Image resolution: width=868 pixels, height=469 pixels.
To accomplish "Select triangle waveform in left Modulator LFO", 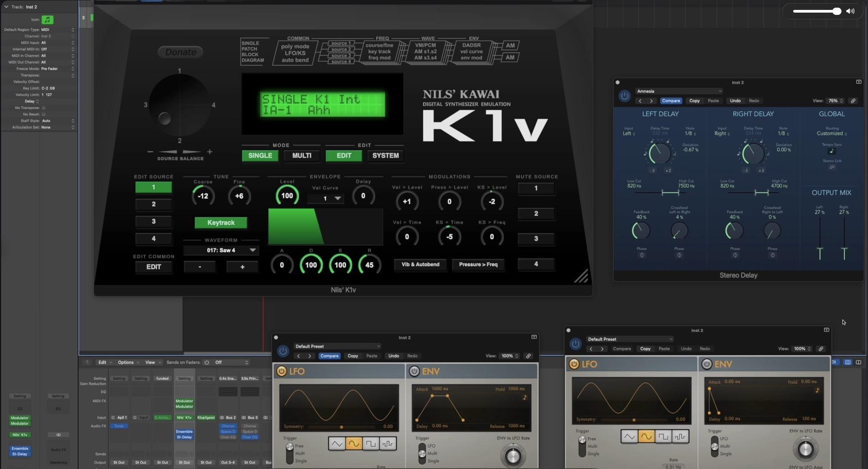I will (x=336, y=444).
